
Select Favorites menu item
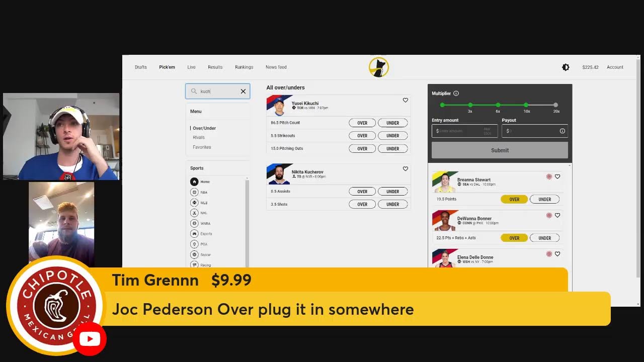pyautogui.click(x=202, y=147)
